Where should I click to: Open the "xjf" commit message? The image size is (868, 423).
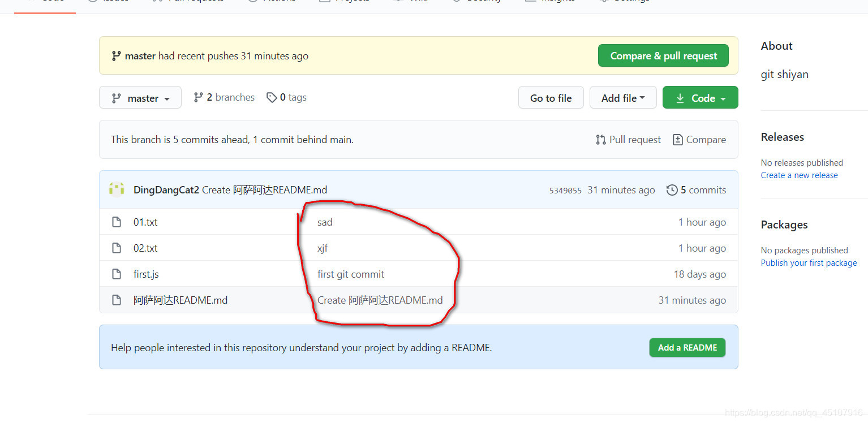pyautogui.click(x=323, y=248)
